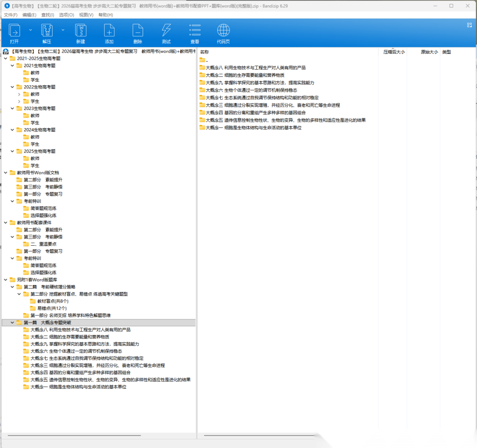This screenshot has height=448, width=477.
Task: Click the 添加 (Add files) icon
Action: (x=109, y=31)
